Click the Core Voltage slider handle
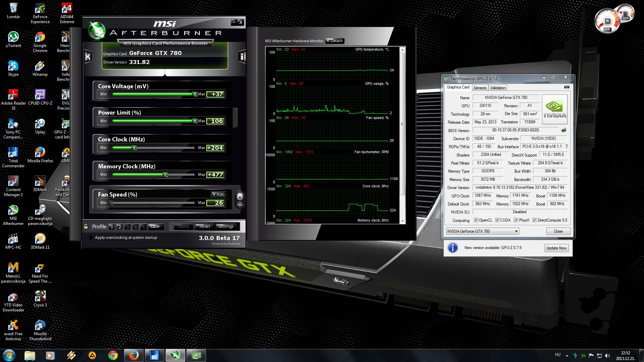The image size is (644, 362). [195, 94]
